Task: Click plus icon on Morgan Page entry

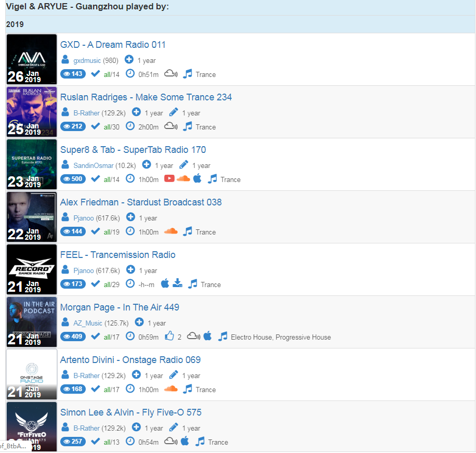Action: point(139,322)
